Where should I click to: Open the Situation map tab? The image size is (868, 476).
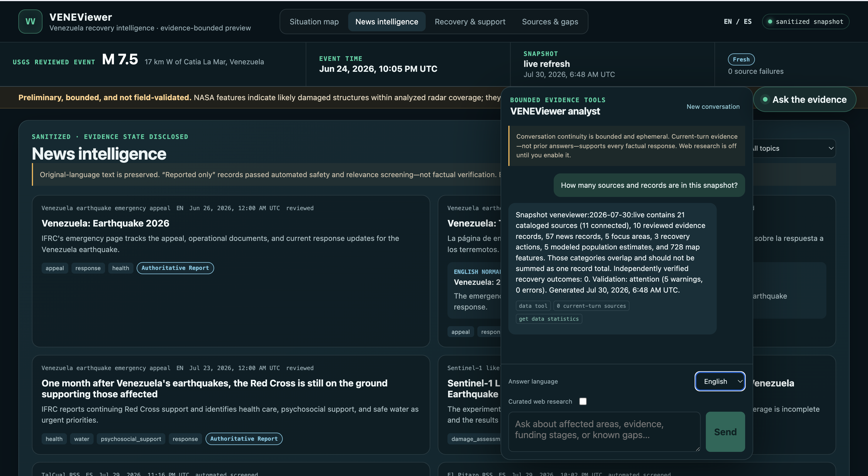point(314,22)
